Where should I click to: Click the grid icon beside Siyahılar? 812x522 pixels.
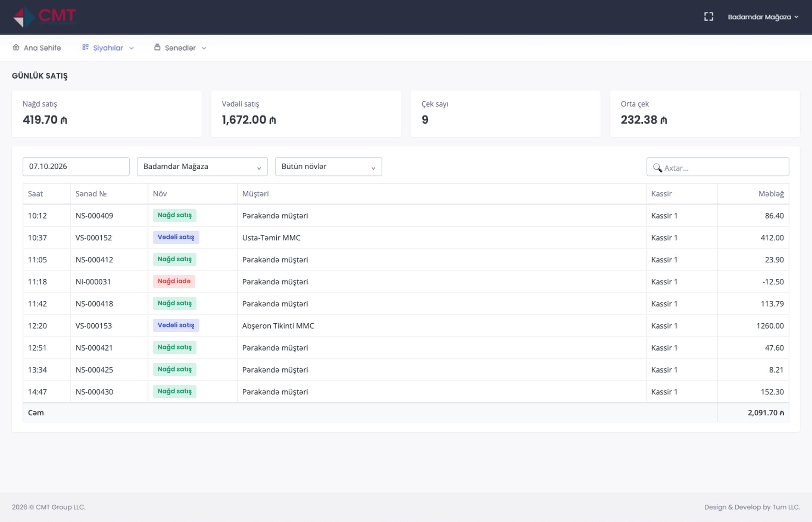[85, 47]
